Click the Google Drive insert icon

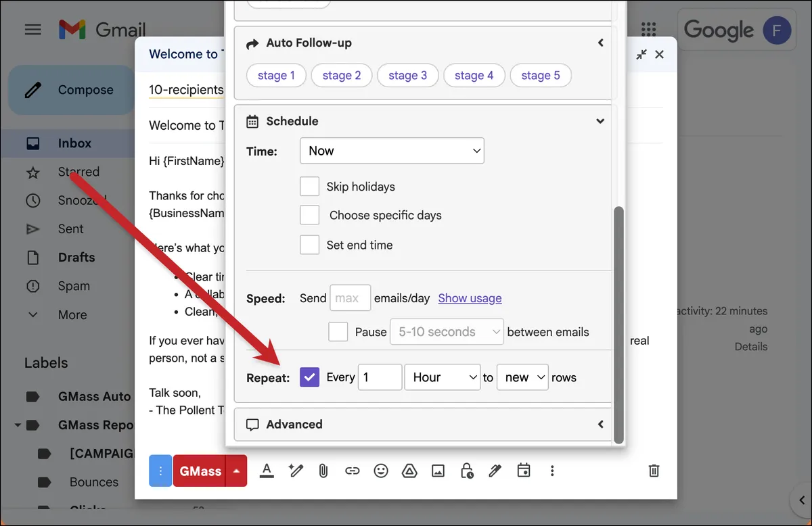pyautogui.click(x=409, y=471)
